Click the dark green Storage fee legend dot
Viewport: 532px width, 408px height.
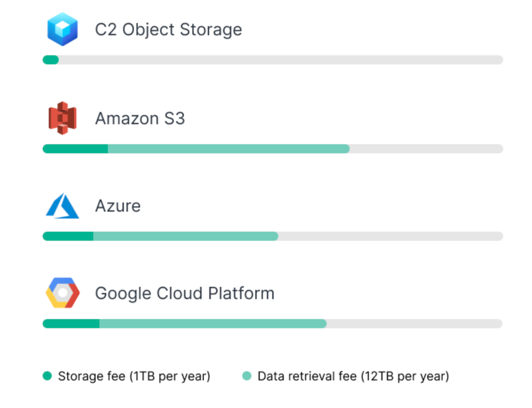[47, 376]
